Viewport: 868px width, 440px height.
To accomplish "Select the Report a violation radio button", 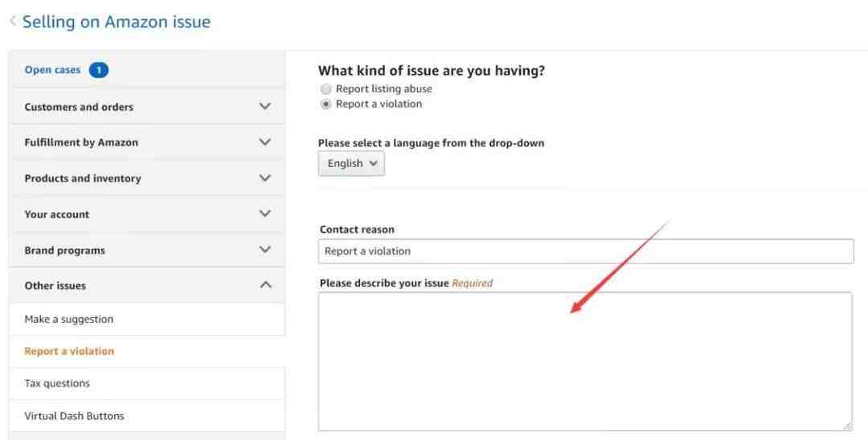I will click(x=326, y=104).
